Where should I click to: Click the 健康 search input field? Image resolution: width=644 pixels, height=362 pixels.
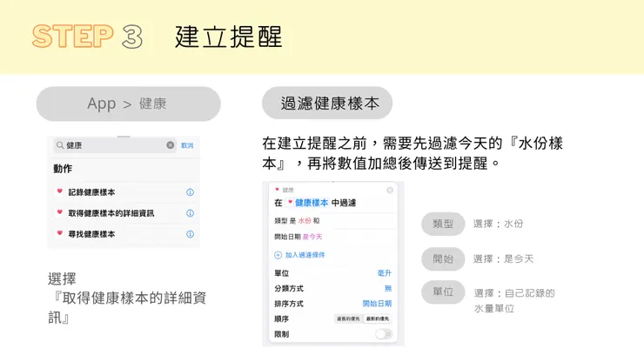115,145
